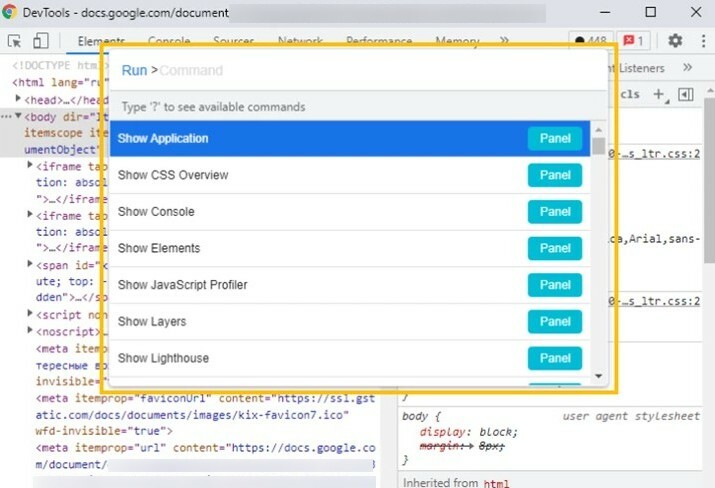715x488 pixels.
Task: Click command list scroll down arrow
Action: pyautogui.click(x=599, y=376)
